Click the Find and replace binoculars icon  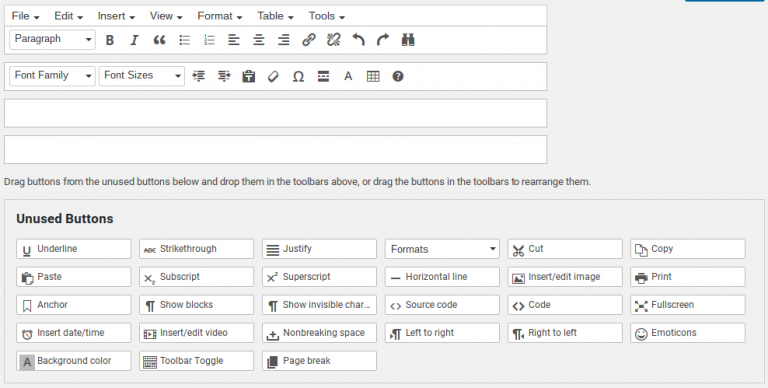pos(408,40)
